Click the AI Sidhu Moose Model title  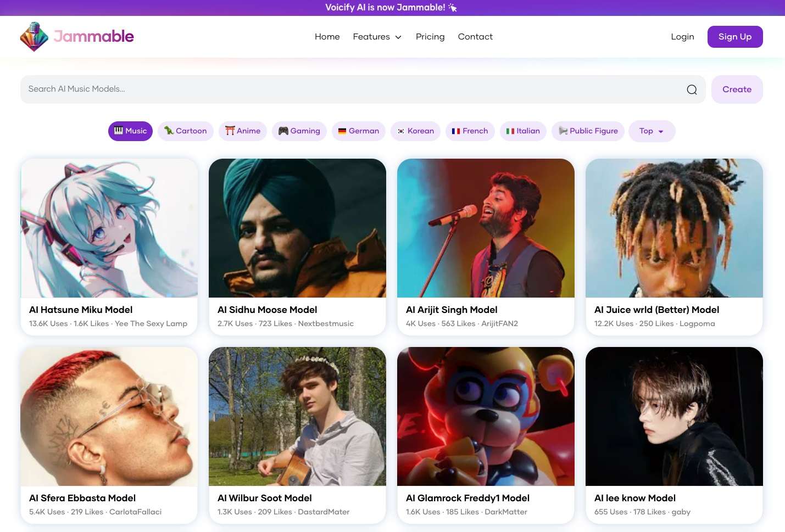click(267, 310)
